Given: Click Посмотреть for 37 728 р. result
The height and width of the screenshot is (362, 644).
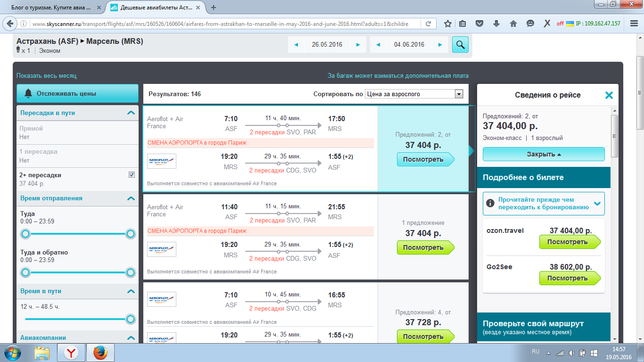Looking at the screenshot, I should (425, 337).
